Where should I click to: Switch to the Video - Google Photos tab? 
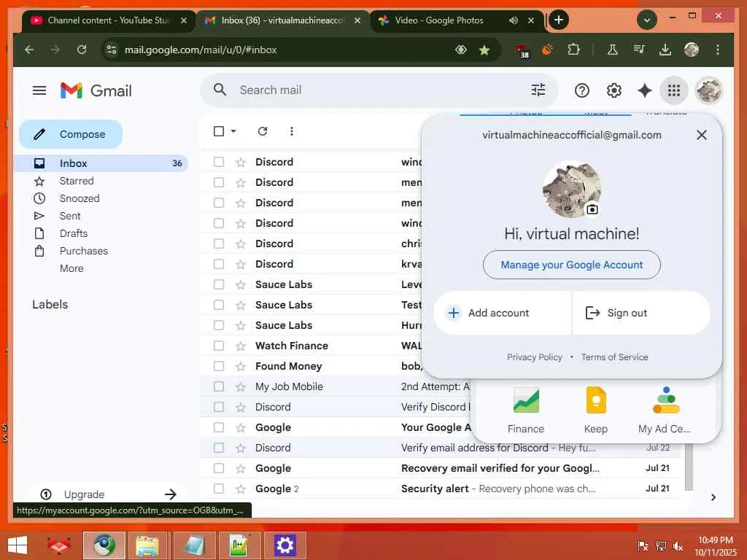(438, 20)
